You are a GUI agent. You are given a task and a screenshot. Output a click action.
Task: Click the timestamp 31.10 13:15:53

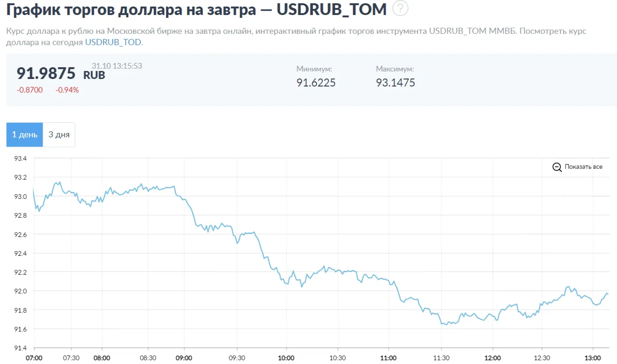point(117,66)
